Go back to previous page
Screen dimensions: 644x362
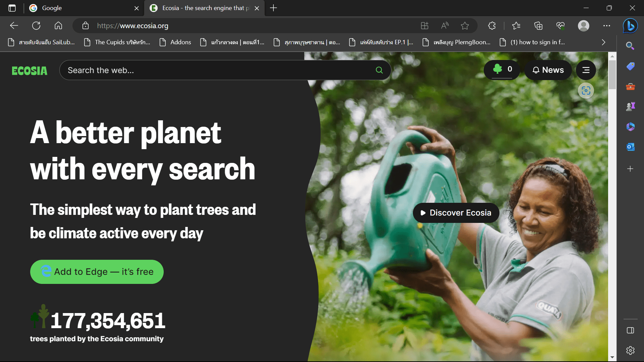point(14,25)
